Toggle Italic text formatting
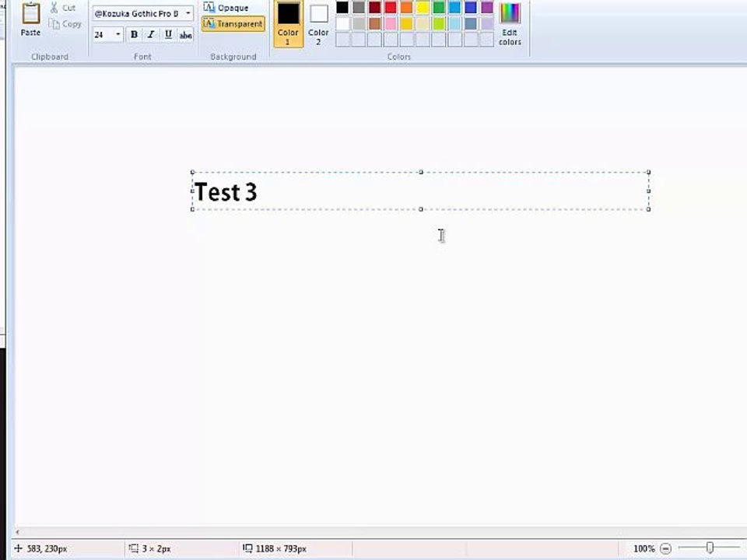Screen dimensions: 747x560 point(152,34)
